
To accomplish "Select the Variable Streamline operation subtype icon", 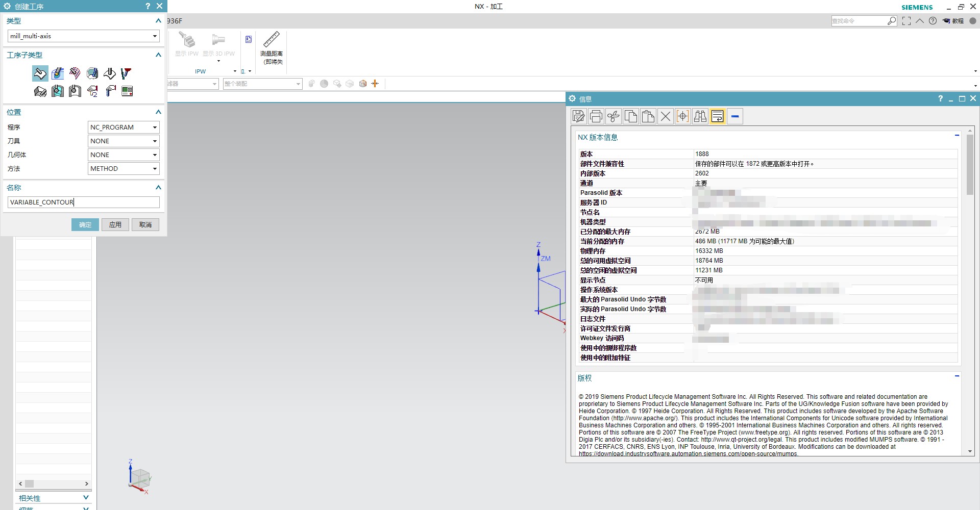I will tap(58, 73).
